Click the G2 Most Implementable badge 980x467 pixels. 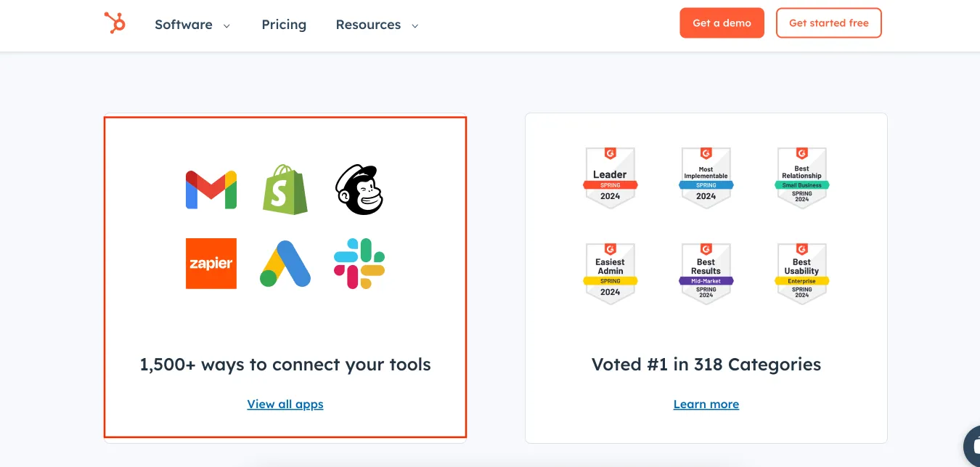706,178
